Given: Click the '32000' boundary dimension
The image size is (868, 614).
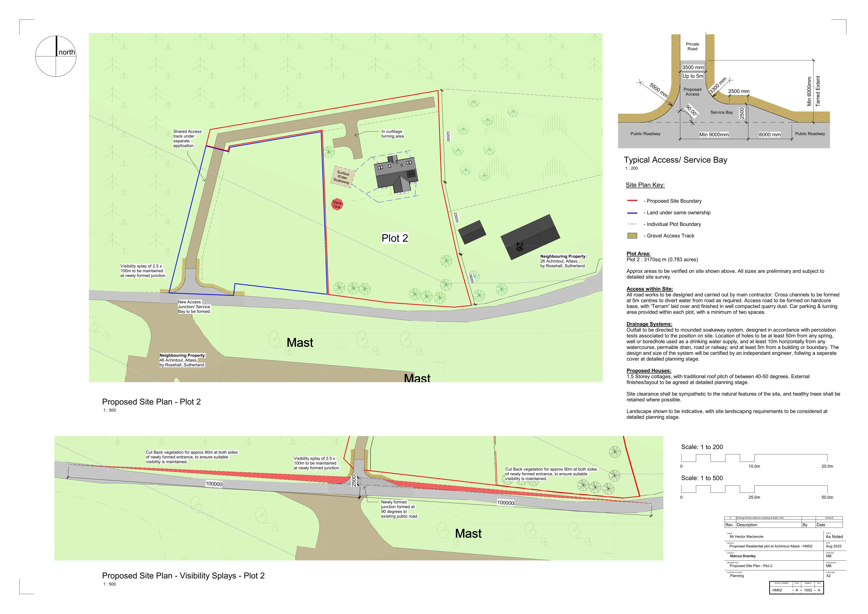Looking at the screenshot, I should pos(448,136).
